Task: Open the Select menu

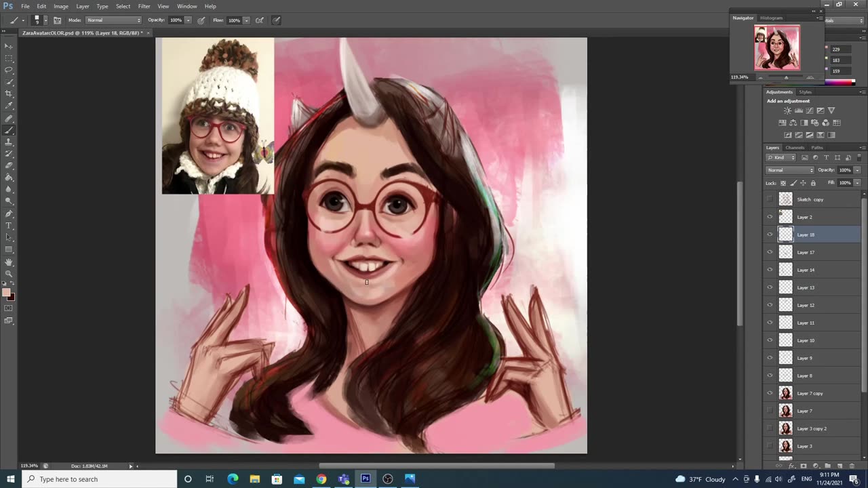Action: click(x=123, y=6)
